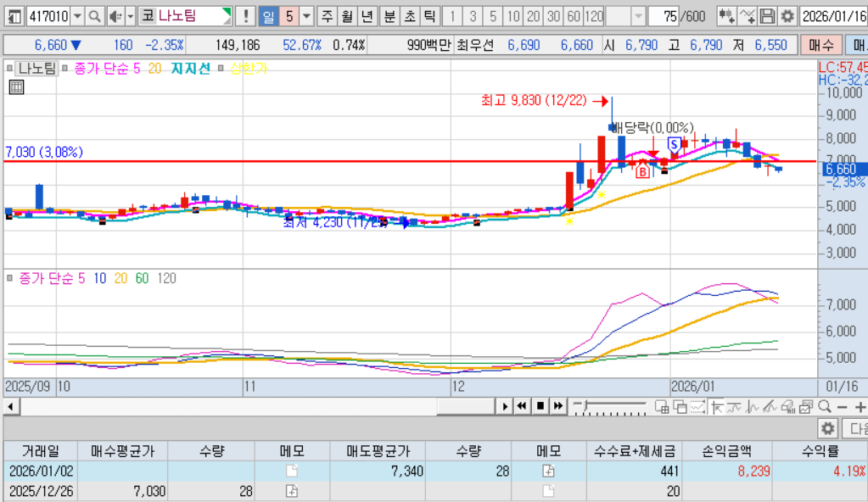Click the chart panel toggle icon beside stock code
868x502 pixels.
pos(14,17)
